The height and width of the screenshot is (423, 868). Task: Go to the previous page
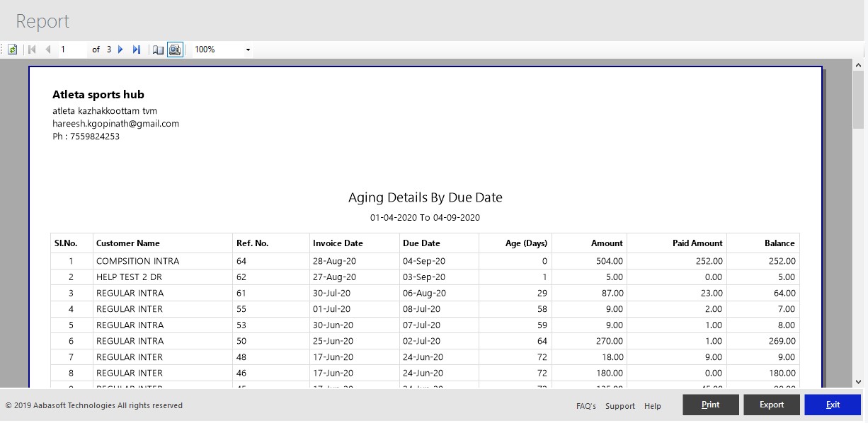tap(48, 50)
